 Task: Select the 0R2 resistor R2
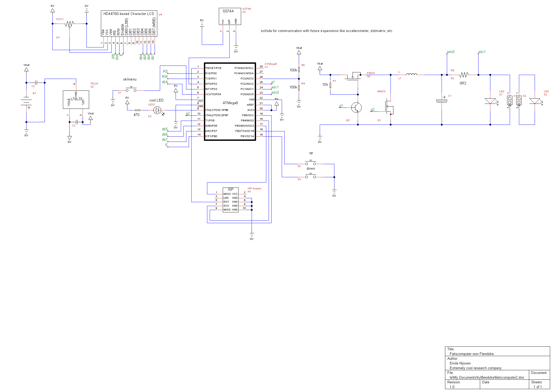tap(464, 75)
